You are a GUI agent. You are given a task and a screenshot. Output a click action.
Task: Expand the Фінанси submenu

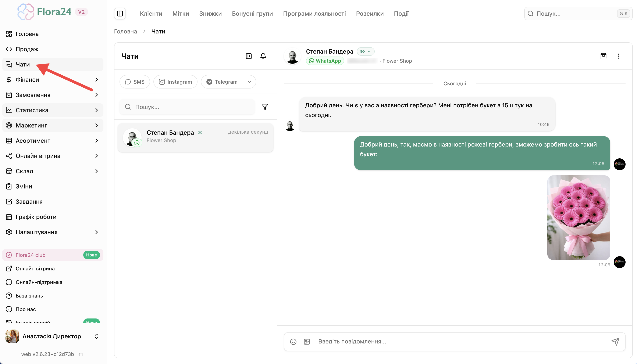(x=97, y=80)
